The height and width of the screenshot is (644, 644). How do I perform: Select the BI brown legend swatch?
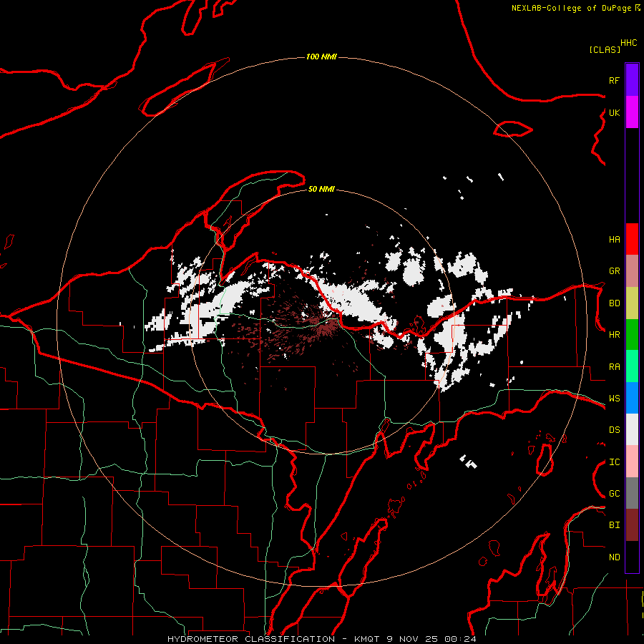(x=632, y=525)
